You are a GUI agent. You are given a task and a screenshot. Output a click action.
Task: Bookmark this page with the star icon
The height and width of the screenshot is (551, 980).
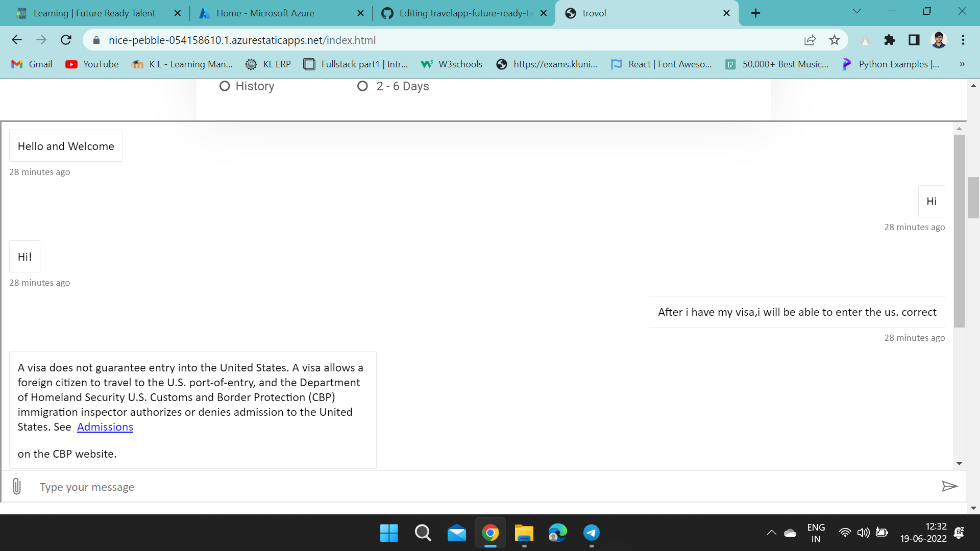pos(835,40)
